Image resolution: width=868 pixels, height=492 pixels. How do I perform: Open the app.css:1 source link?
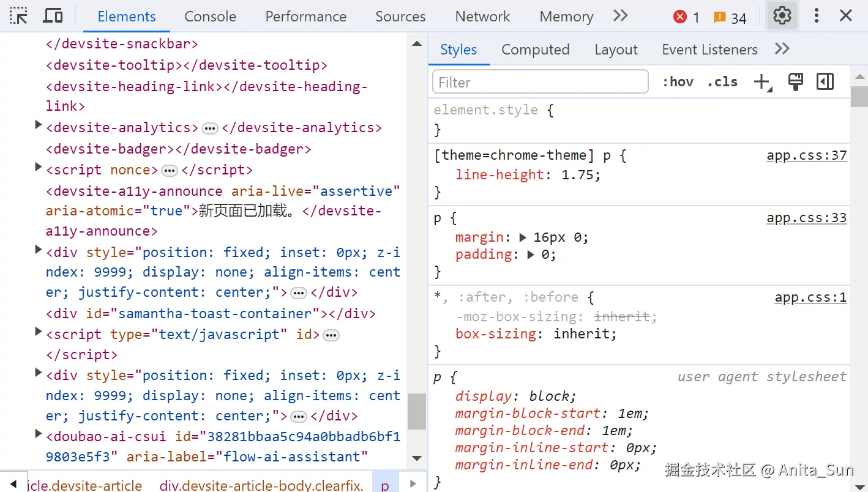coord(811,297)
